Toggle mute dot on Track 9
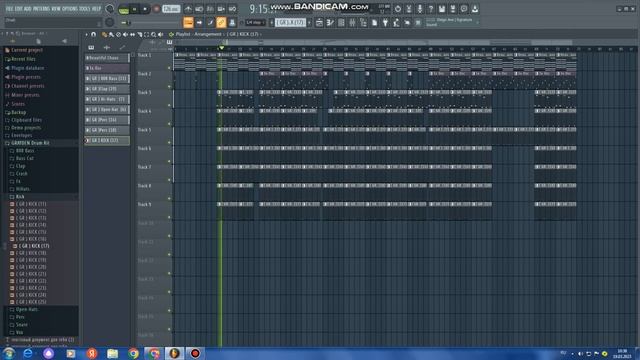The width and height of the screenshot is (640, 360). pyautogui.click(x=169, y=218)
